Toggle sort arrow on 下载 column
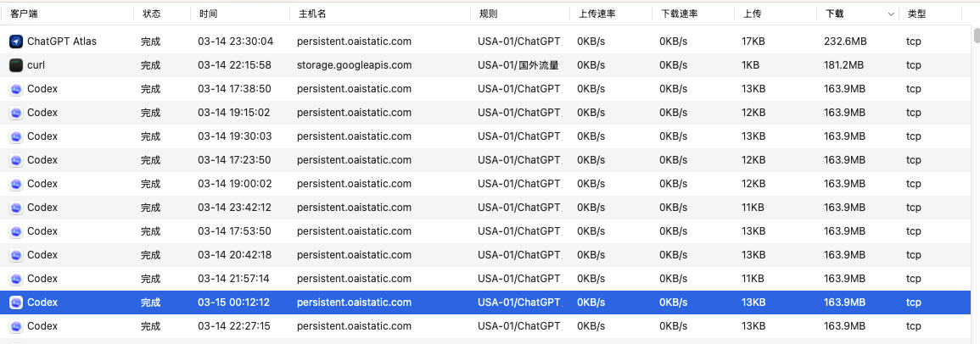980x344 pixels. coord(891,14)
